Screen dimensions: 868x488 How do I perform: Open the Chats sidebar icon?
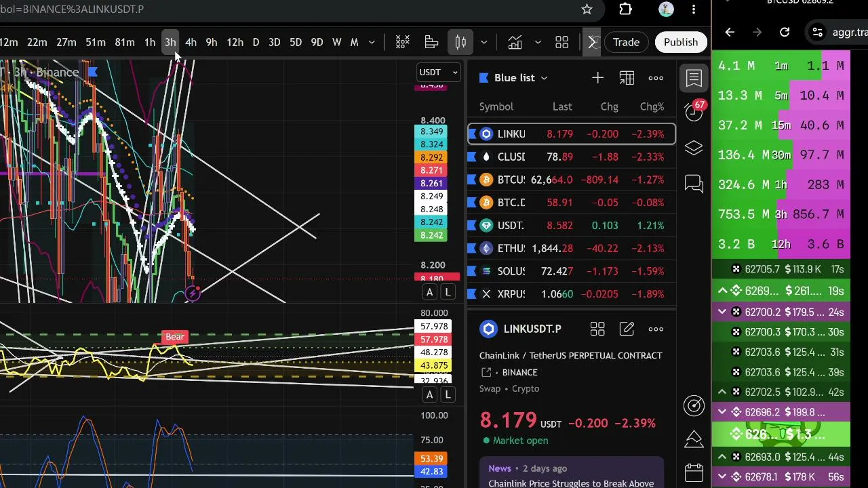point(694,184)
